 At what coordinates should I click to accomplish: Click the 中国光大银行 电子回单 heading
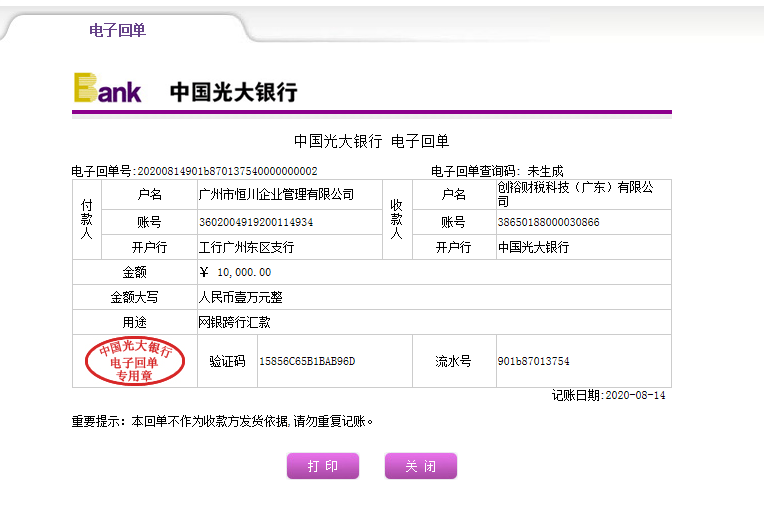(x=371, y=141)
